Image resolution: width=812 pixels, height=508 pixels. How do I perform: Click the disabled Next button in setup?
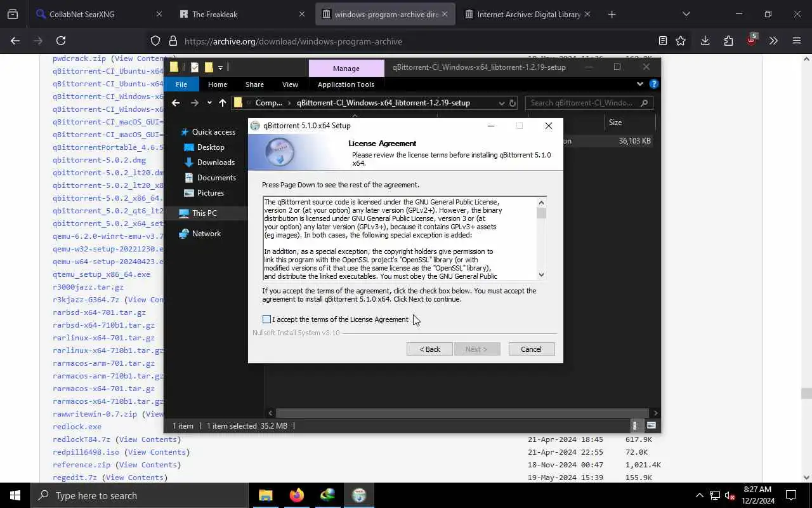(x=477, y=349)
